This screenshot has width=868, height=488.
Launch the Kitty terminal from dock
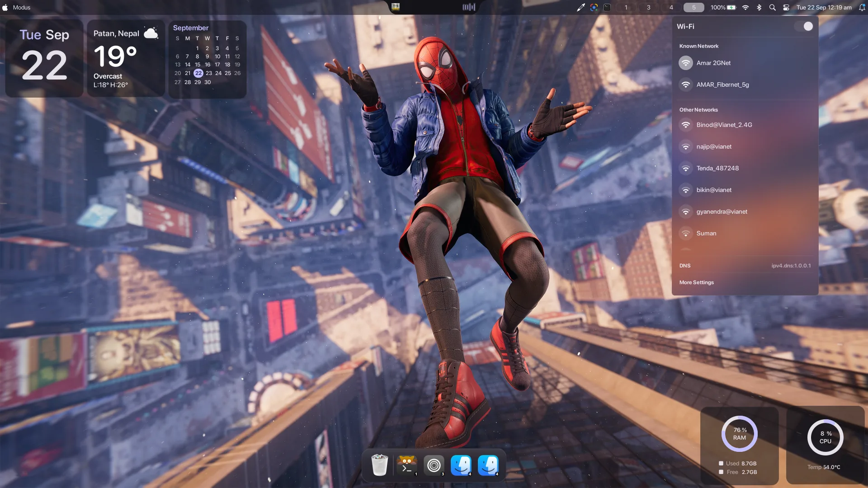click(x=406, y=465)
